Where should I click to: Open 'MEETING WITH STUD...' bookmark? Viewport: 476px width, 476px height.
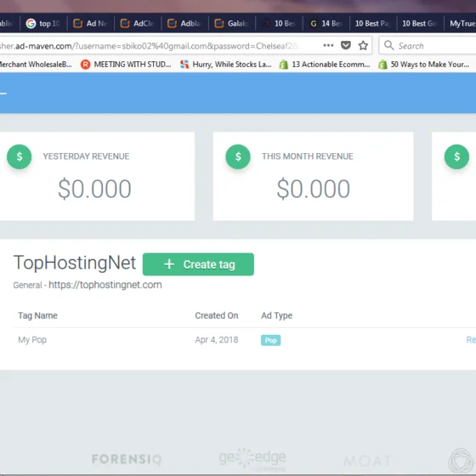(x=126, y=65)
